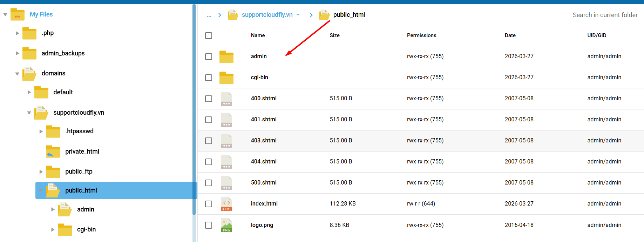Click the 400.shtml file icon
Screen dimensions: 644x242
[x=226, y=99]
